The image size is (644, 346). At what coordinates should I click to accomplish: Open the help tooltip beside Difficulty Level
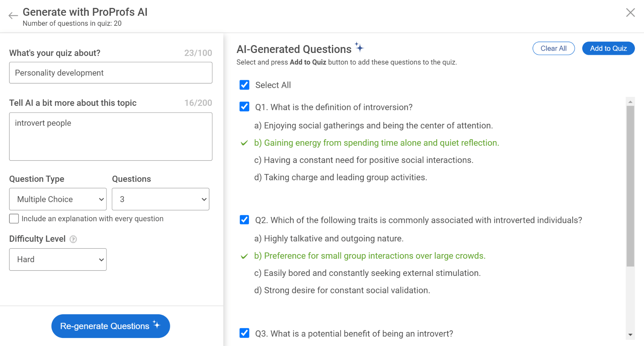[x=73, y=239]
